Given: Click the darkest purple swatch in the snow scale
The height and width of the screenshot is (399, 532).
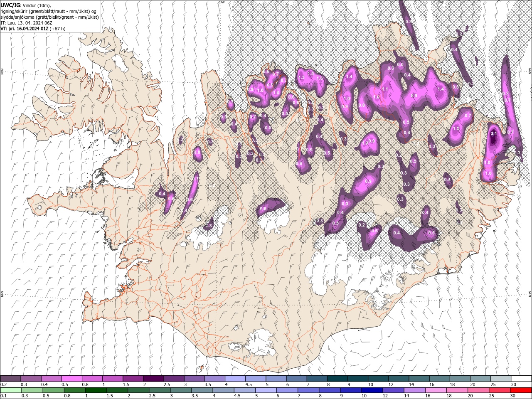Looking at the screenshot, I should pos(153,379).
